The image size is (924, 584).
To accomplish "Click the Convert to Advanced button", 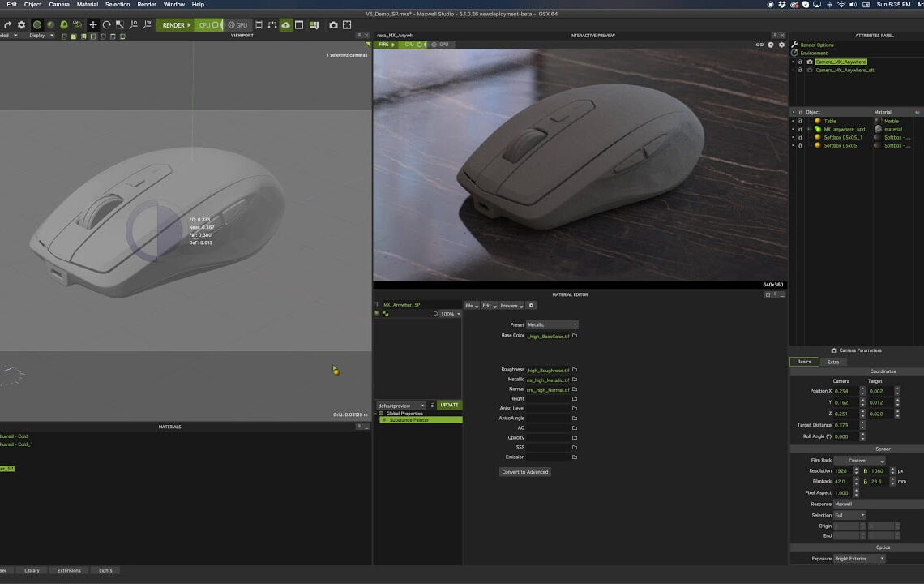I will (x=525, y=472).
